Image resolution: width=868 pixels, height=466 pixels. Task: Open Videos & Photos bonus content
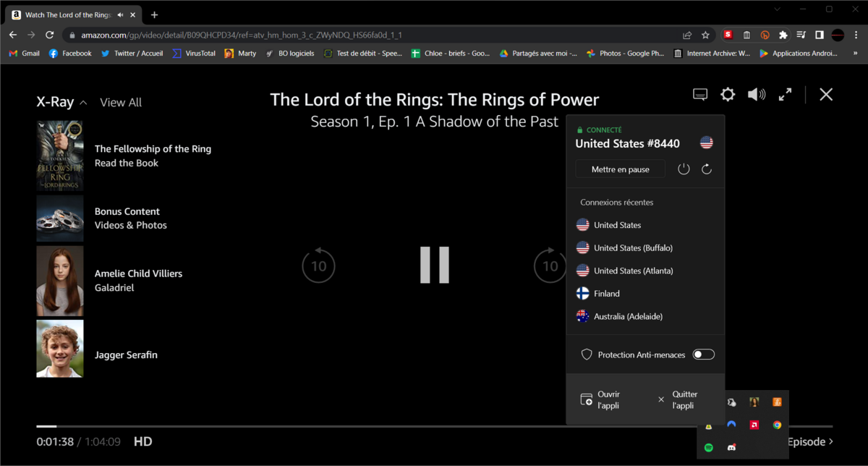(x=131, y=225)
